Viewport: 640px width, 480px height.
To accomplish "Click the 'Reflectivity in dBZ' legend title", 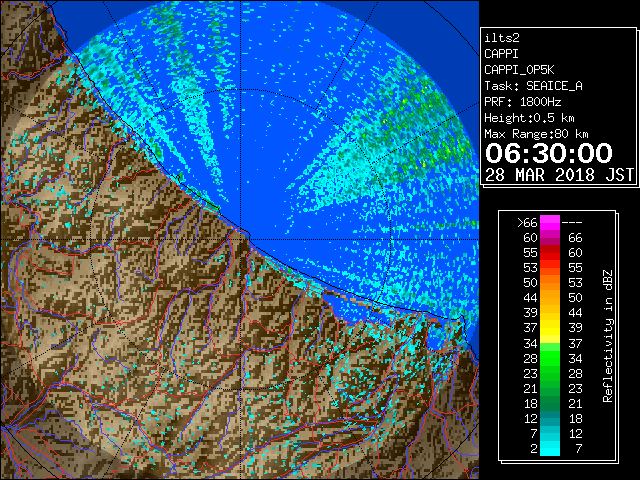I will click(x=608, y=336).
